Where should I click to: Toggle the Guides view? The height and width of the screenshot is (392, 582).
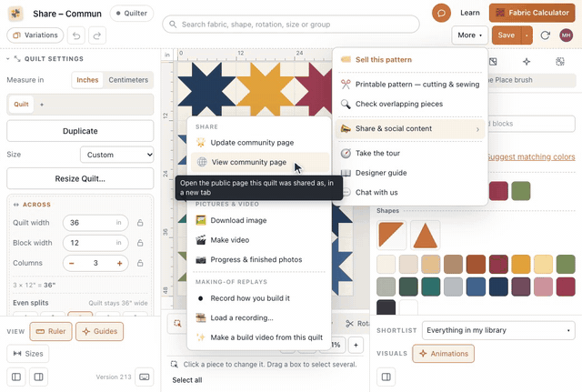pos(99,331)
